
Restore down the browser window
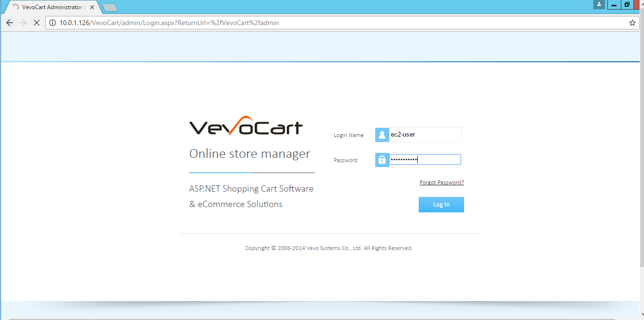pyautogui.click(x=627, y=4)
